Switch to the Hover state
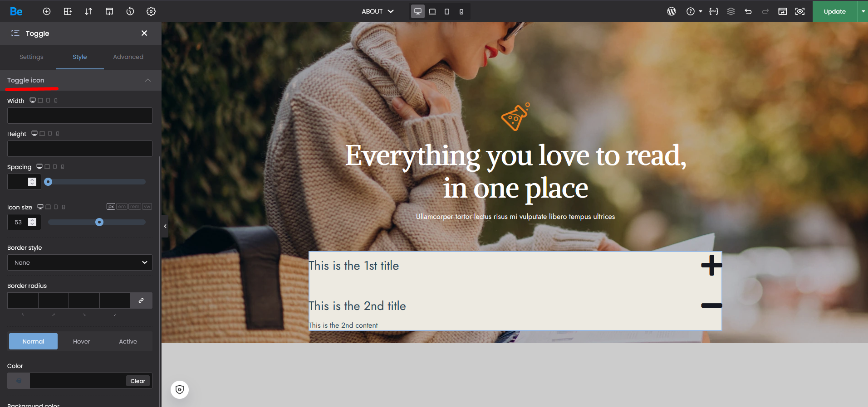This screenshot has width=868, height=407. coord(82,341)
